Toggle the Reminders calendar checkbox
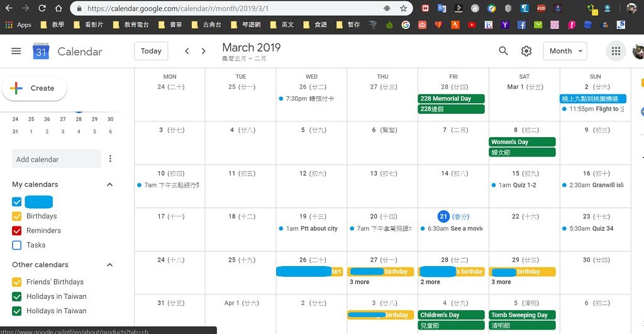 point(17,230)
